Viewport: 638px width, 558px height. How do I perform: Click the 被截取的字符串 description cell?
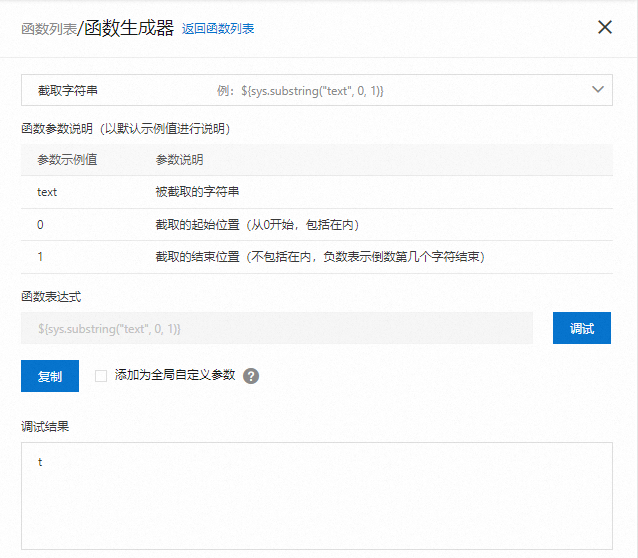point(197,192)
